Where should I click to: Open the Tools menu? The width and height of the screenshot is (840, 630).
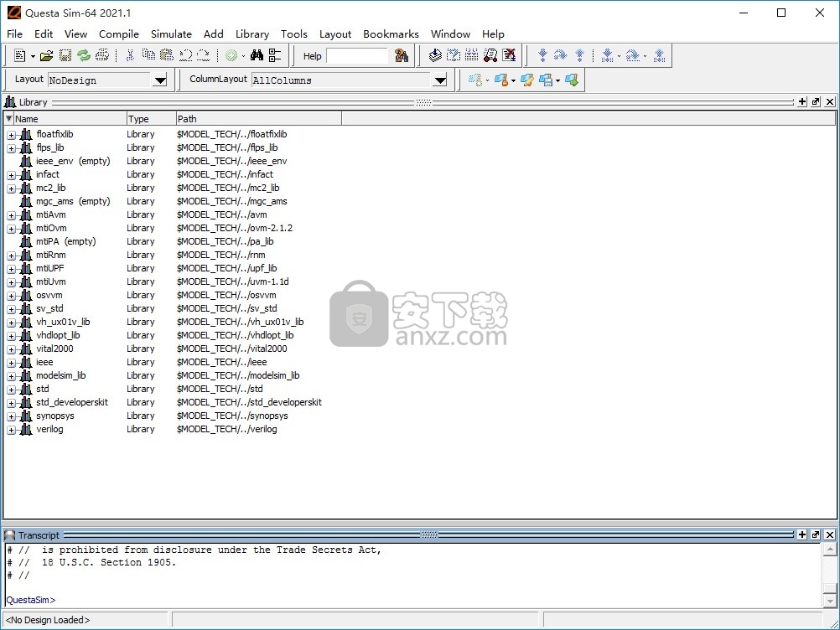tap(294, 34)
